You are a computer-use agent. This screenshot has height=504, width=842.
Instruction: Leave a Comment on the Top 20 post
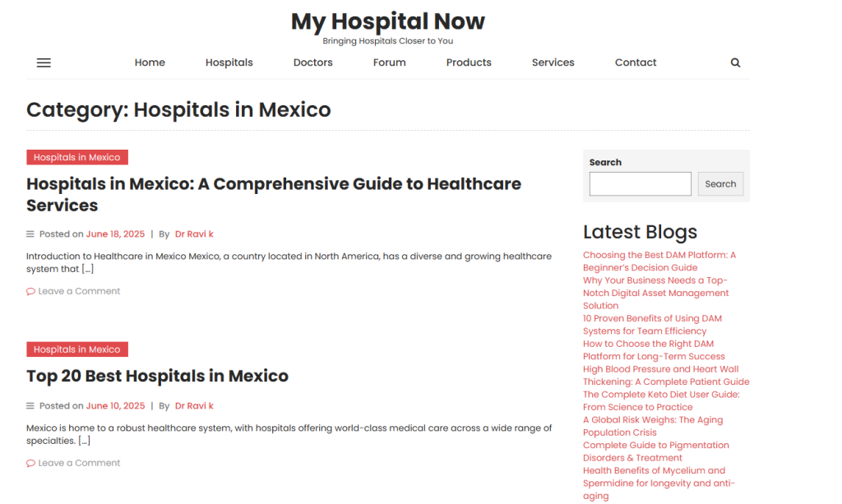click(79, 463)
